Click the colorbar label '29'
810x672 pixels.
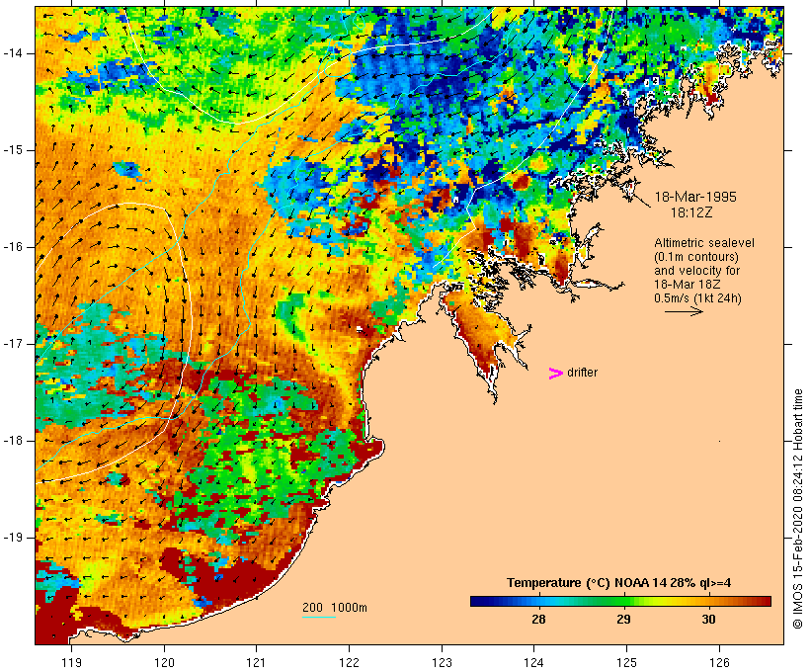623,619
